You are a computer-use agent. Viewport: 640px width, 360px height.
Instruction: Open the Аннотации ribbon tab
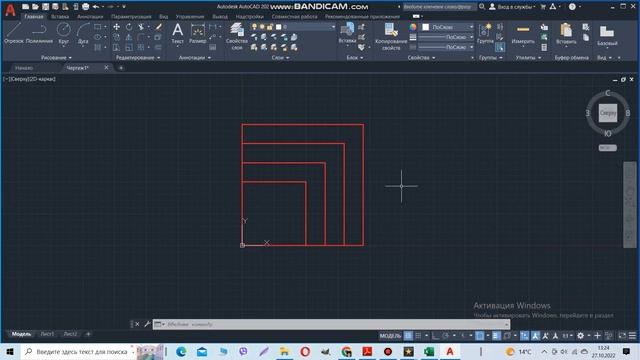click(x=90, y=16)
